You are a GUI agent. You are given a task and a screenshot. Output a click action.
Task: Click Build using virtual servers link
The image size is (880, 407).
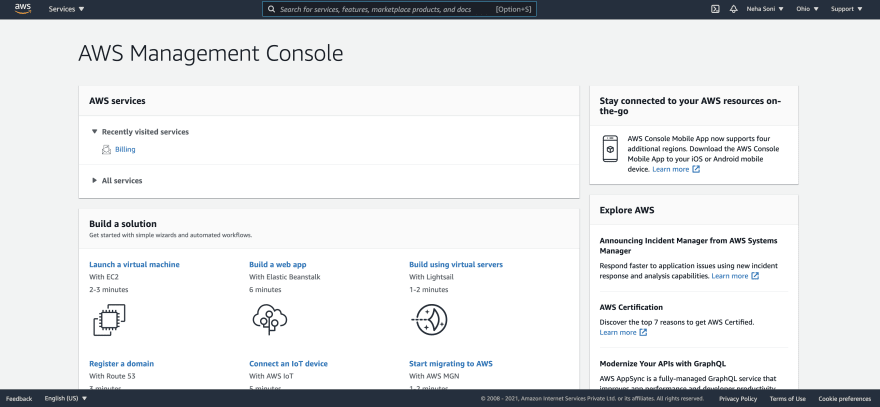point(456,264)
